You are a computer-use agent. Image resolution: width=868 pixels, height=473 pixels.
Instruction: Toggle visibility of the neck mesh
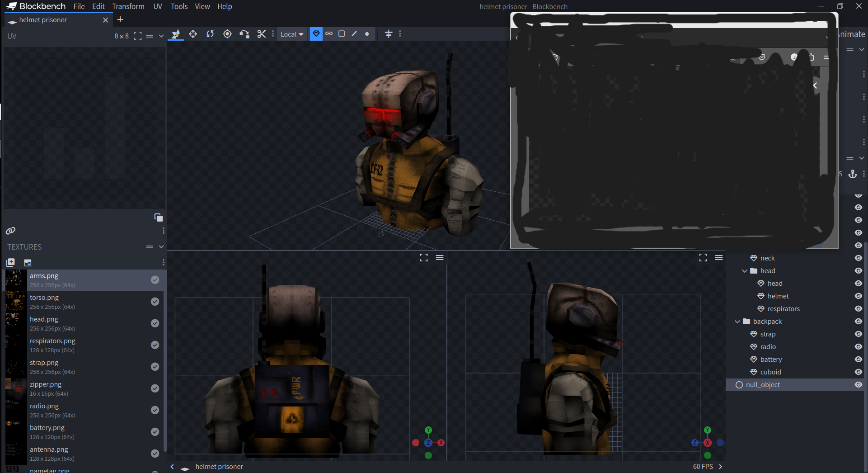858,258
